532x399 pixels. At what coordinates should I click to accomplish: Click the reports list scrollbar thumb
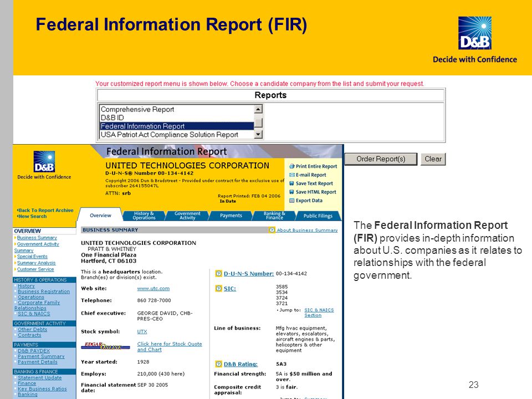(259, 122)
